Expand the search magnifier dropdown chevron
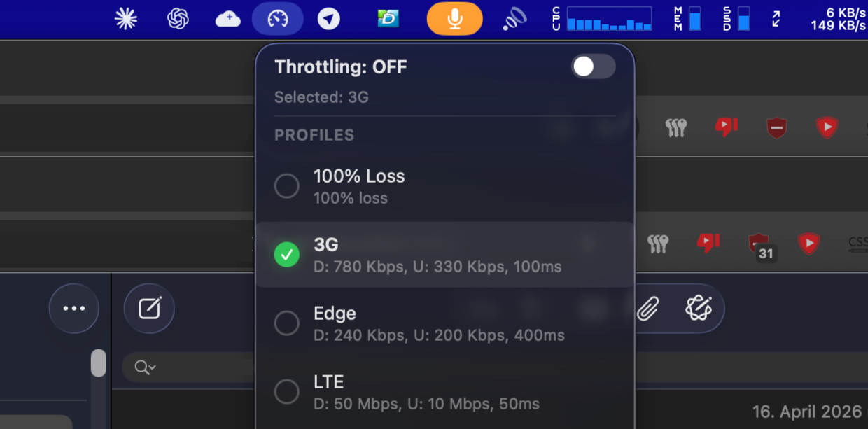 click(x=146, y=367)
